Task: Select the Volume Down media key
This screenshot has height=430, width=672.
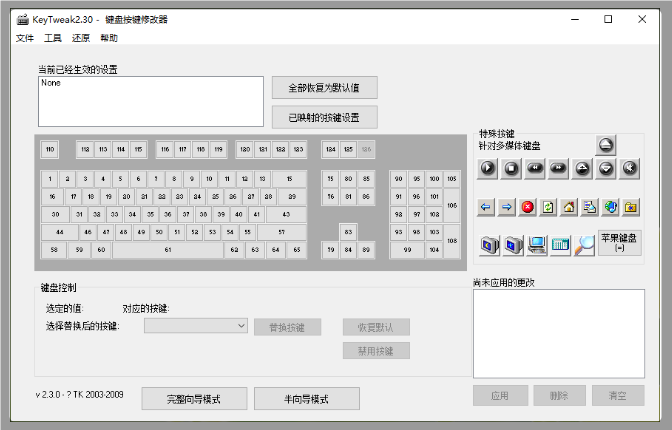Action: (x=606, y=168)
